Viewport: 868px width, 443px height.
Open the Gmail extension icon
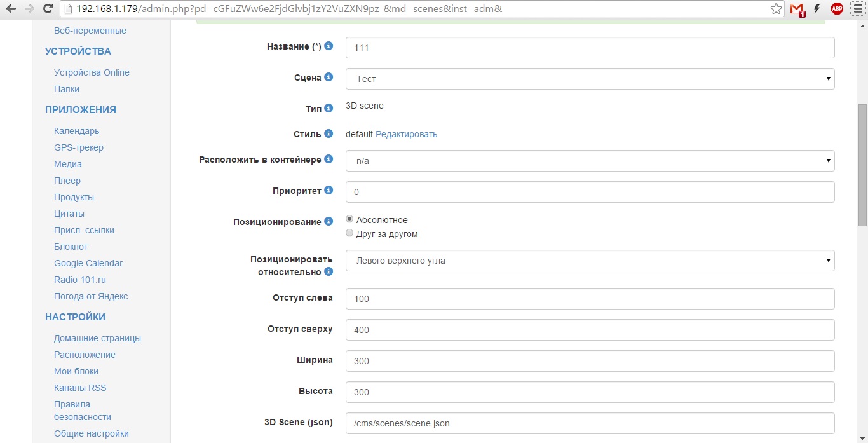(797, 10)
